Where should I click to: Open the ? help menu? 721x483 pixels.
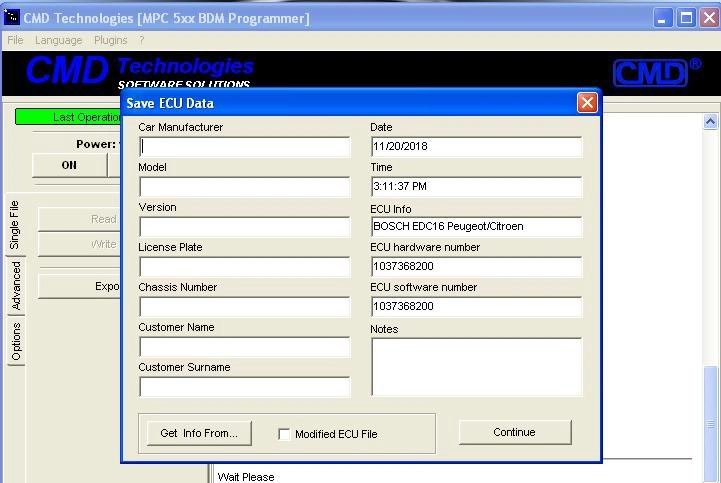click(142, 40)
